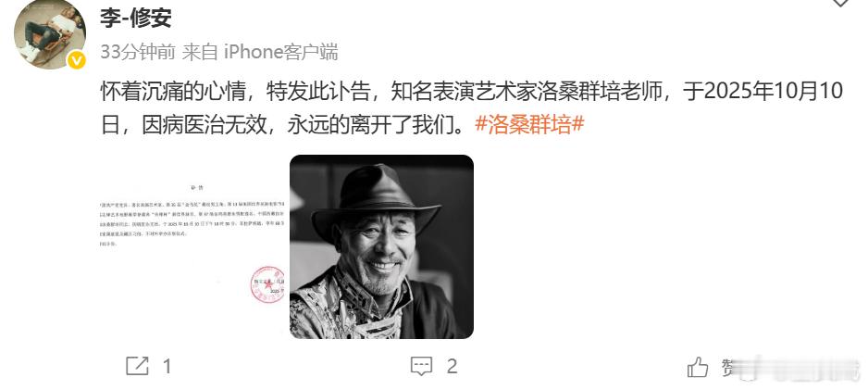Click the hat in the portrait photo
This screenshot has height=390, width=868.
point(376,199)
